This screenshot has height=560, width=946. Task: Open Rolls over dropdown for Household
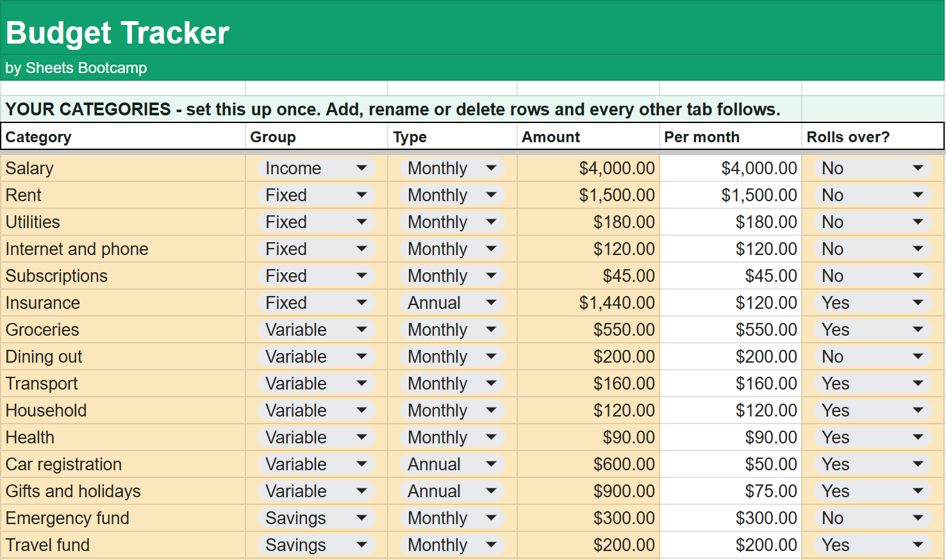pyautogui.click(x=873, y=410)
